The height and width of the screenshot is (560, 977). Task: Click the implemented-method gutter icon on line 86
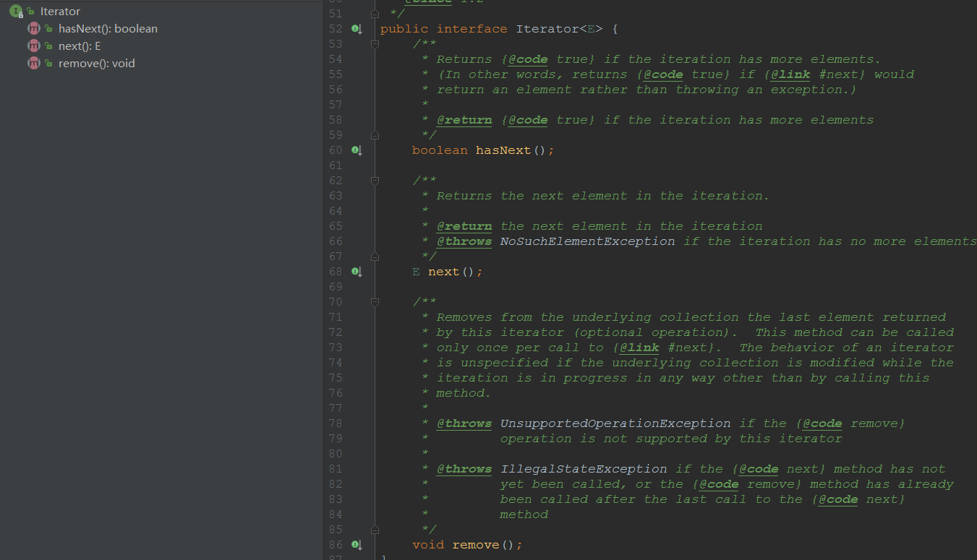pyautogui.click(x=357, y=545)
